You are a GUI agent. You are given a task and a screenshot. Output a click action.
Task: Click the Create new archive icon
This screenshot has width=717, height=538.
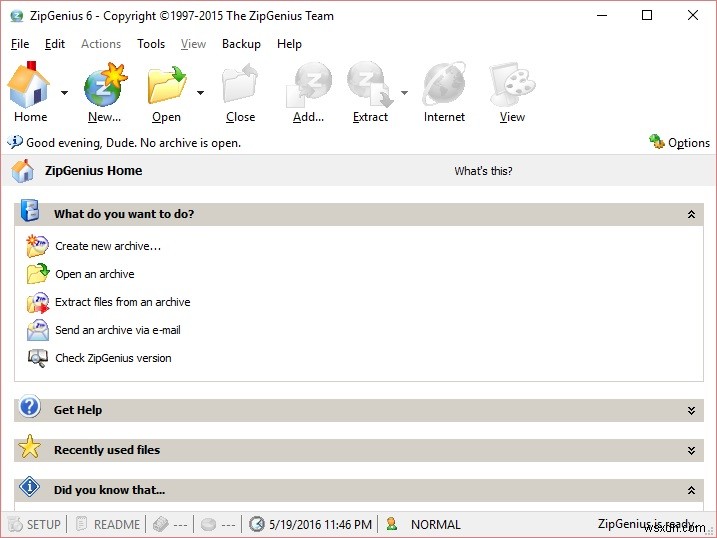click(x=37, y=246)
